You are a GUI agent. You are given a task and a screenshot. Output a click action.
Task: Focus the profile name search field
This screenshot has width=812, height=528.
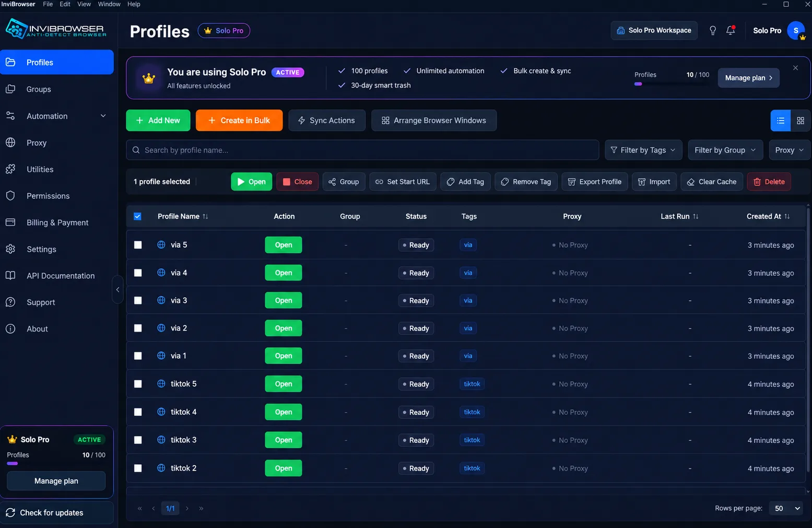(362, 150)
